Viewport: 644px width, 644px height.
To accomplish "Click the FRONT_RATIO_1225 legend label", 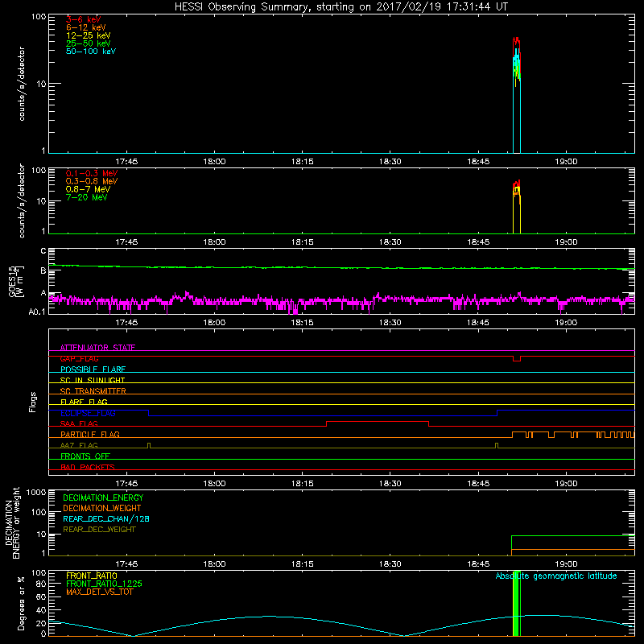I will (x=105, y=584).
